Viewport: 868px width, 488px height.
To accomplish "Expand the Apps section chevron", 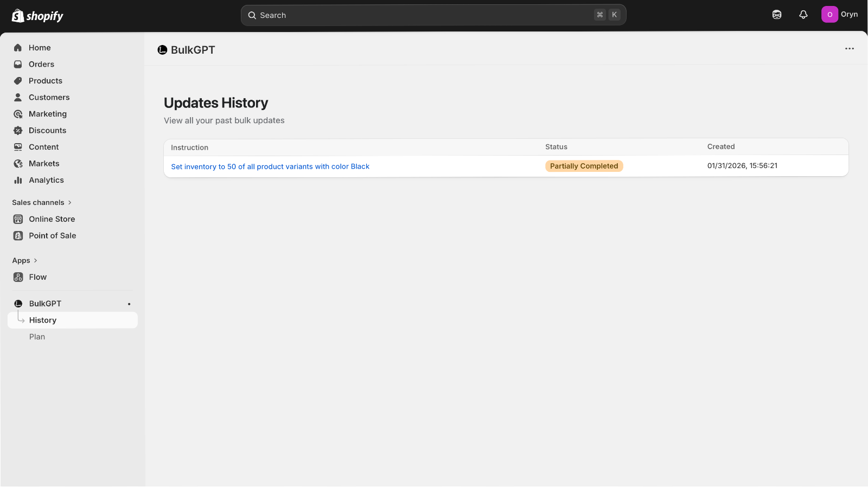I will (x=35, y=261).
